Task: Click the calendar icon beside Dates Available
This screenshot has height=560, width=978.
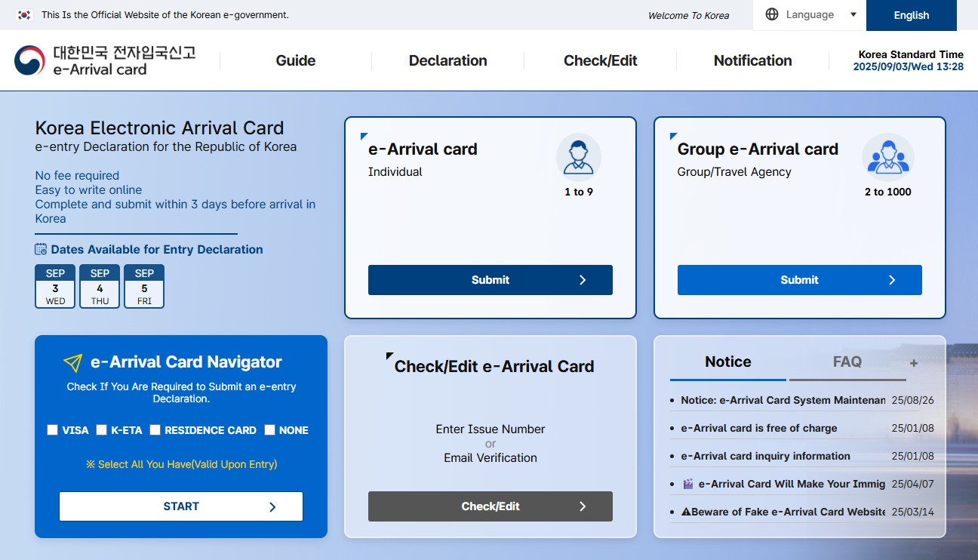Action: click(x=42, y=249)
